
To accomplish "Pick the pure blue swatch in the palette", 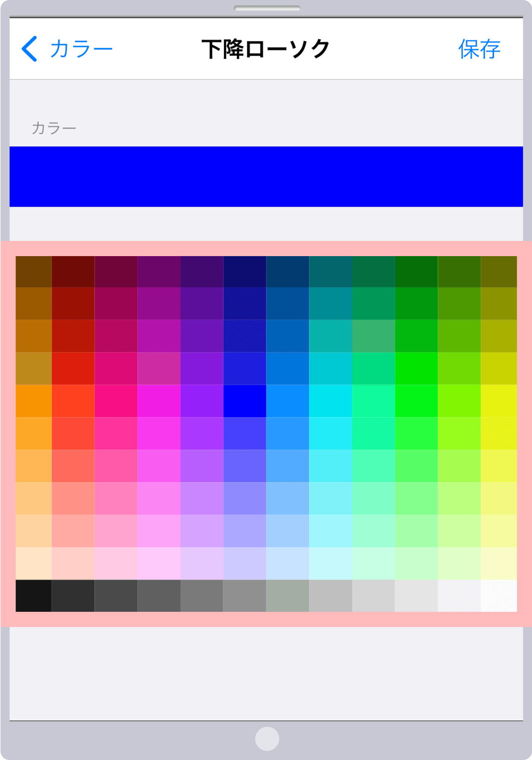I will tap(245, 401).
